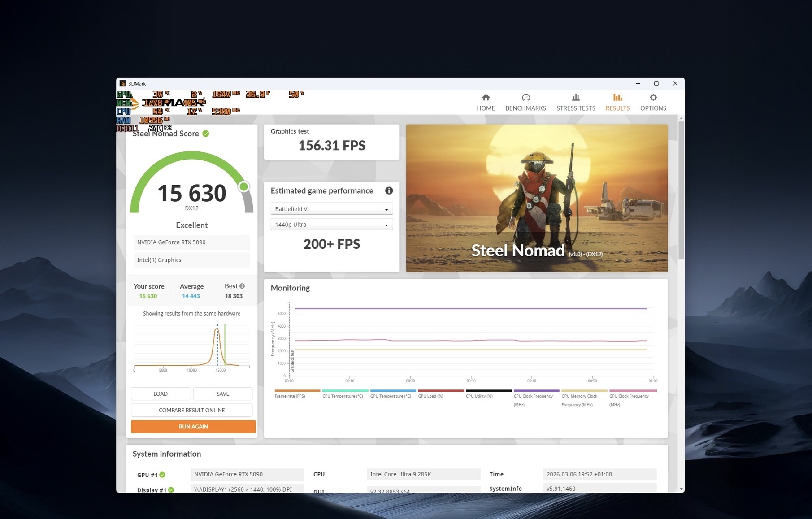Click the pink GPU Clock Frequency legend swatch

click(632, 391)
